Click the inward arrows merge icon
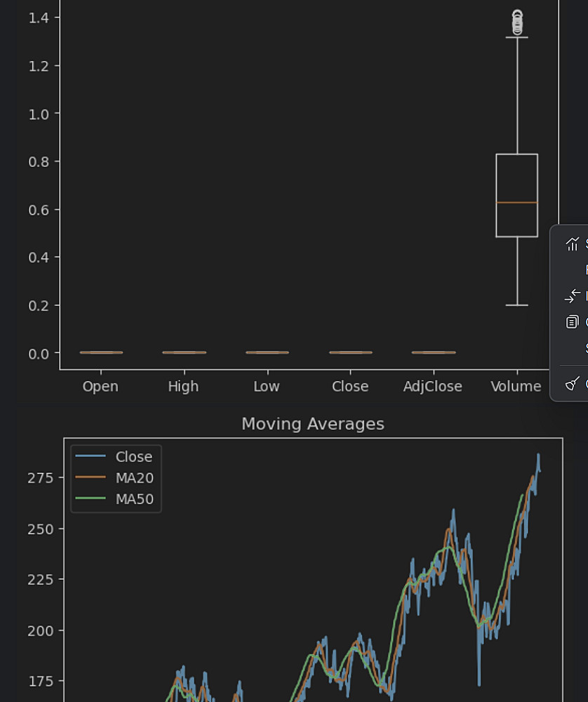 point(573,296)
